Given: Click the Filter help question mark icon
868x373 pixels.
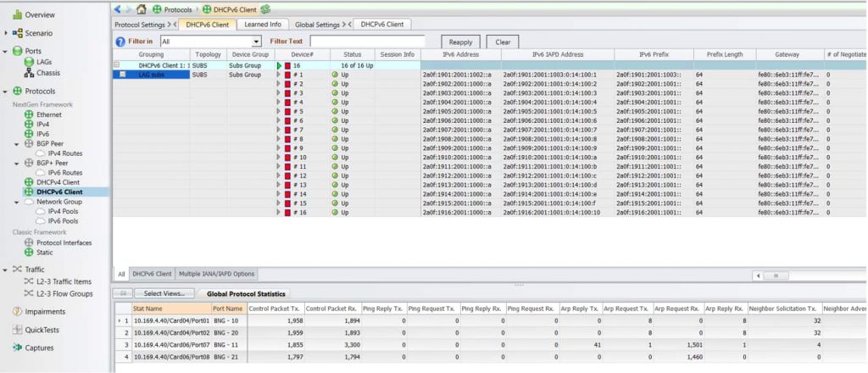Looking at the screenshot, I should pyautogui.click(x=120, y=42).
